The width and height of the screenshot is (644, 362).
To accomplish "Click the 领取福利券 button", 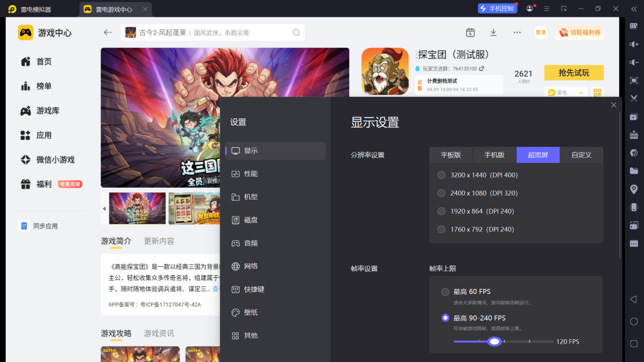I will (579, 32).
